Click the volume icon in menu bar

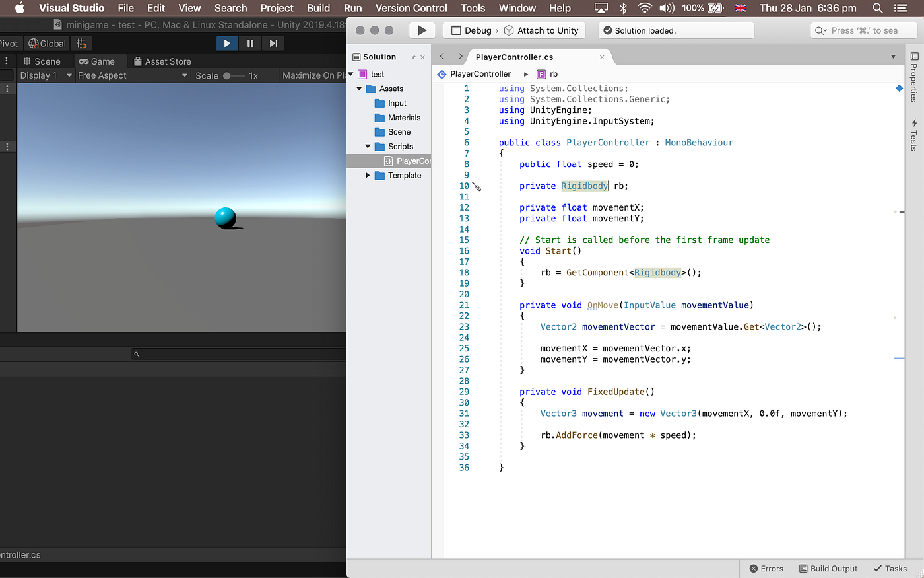(667, 8)
